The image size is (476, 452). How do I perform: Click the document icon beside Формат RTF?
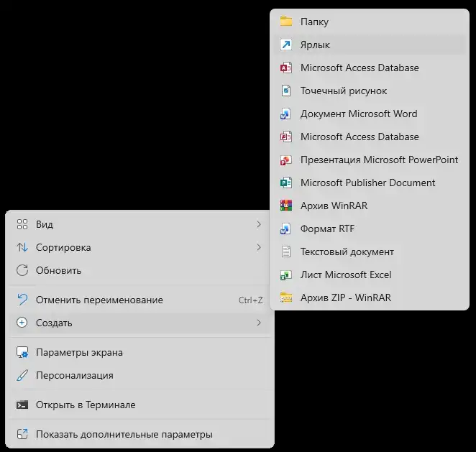tap(285, 229)
